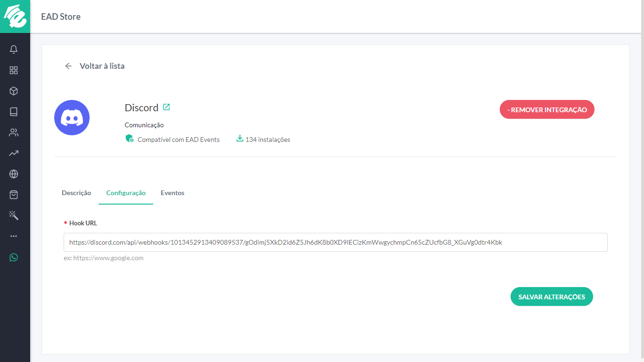Click the EAD Store header title
This screenshot has width=644, height=362.
click(x=61, y=16)
